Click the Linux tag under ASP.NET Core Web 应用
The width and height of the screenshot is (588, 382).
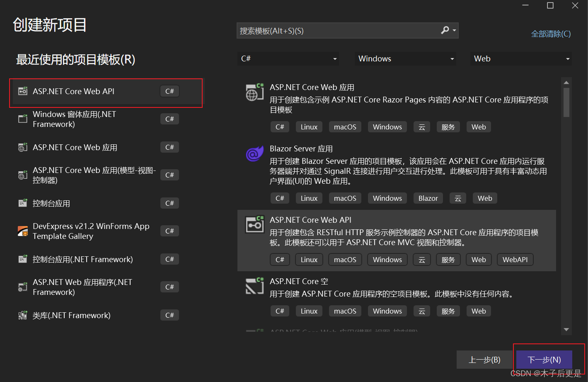[309, 127]
